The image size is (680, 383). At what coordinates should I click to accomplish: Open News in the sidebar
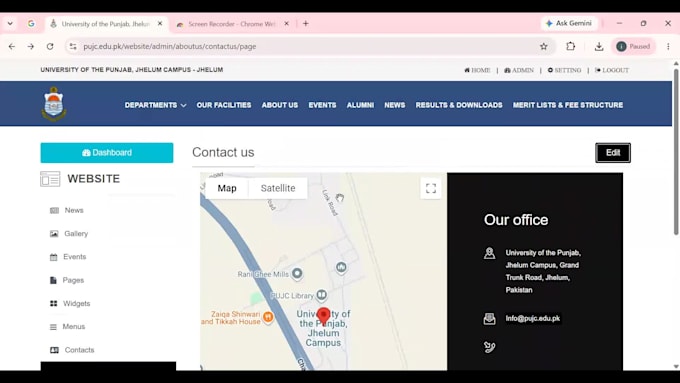pos(67,210)
